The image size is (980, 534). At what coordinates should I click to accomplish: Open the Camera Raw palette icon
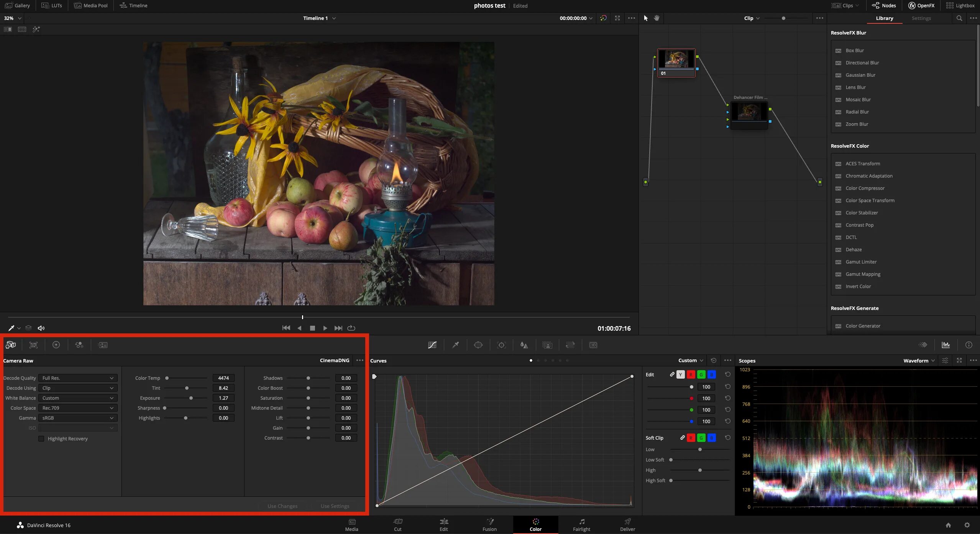click(10, 345)
